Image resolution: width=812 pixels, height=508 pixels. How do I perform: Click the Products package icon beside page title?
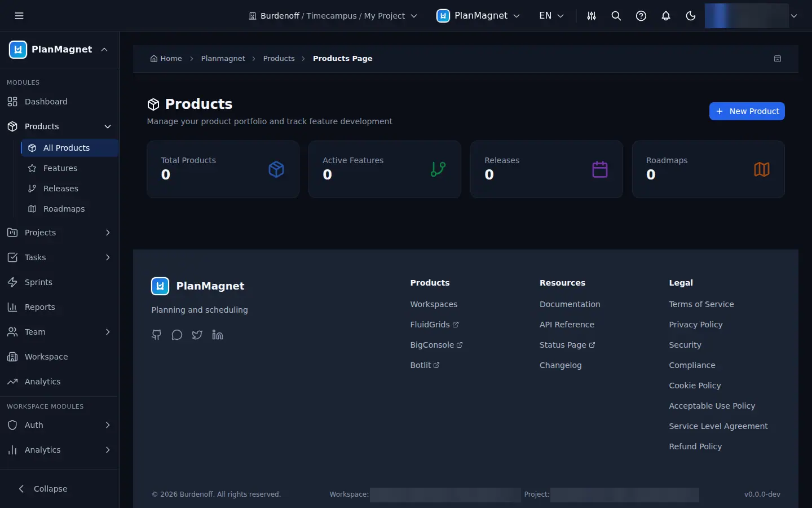(x=153, y=104)
